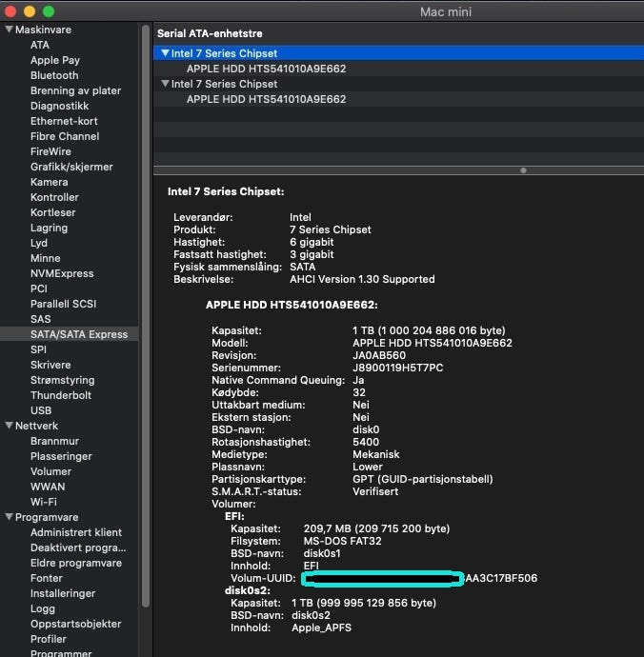Select Installeringer under Programvare
The width and height of the screenshot is (644, 657).
(63, 593)
